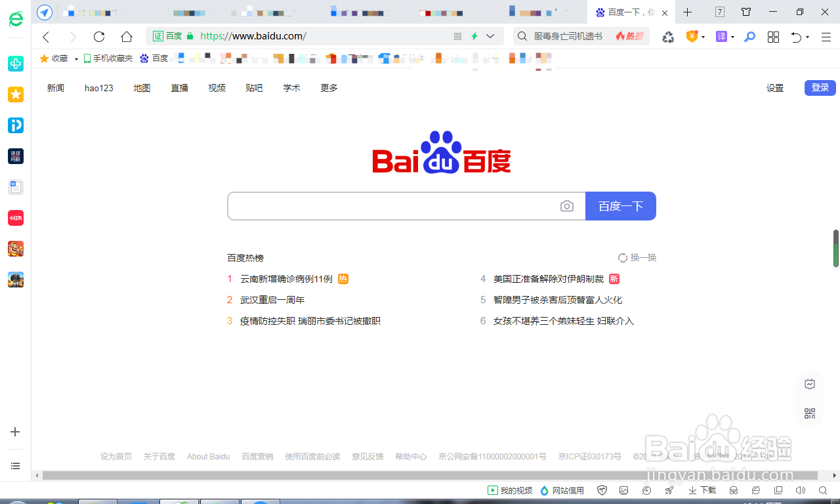
Task: Click the rocket accelerator status icon
Action: tap(669, 490)
